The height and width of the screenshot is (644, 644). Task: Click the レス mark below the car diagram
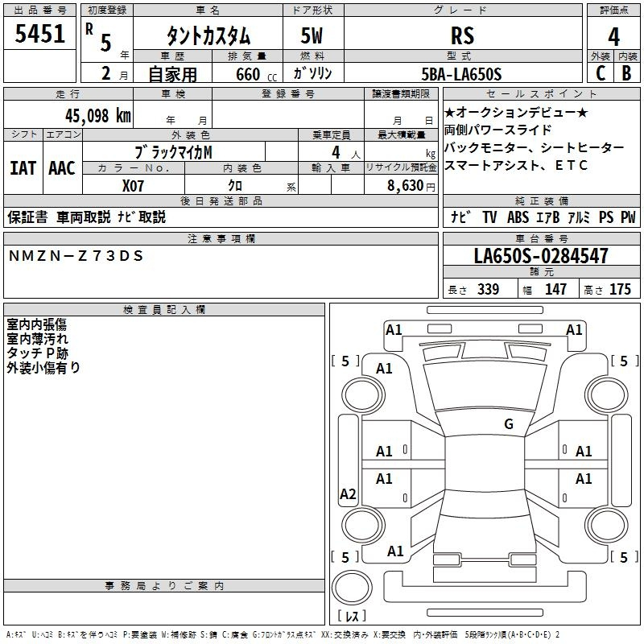[x=351, y=616]
